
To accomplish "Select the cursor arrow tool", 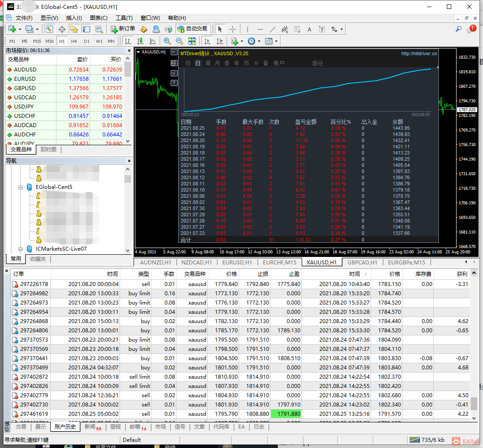I will point(220,29).
